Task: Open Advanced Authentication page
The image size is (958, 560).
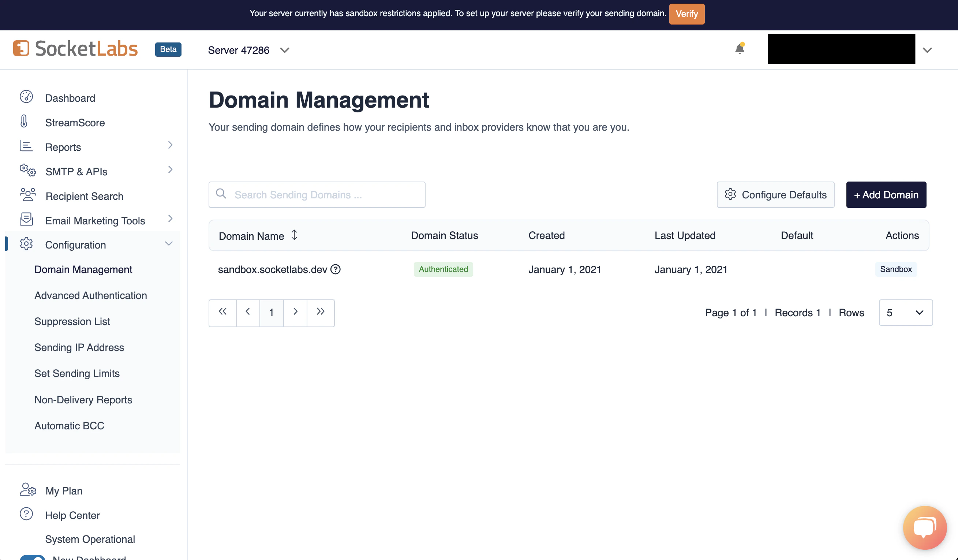Action: tap(90, 295)
